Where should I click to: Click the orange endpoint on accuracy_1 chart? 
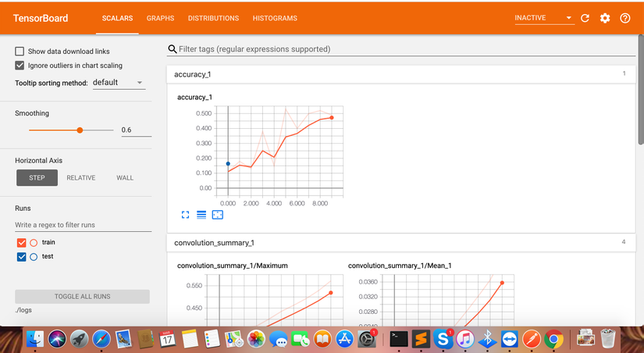pyautogui.click(x=332, y=117)
